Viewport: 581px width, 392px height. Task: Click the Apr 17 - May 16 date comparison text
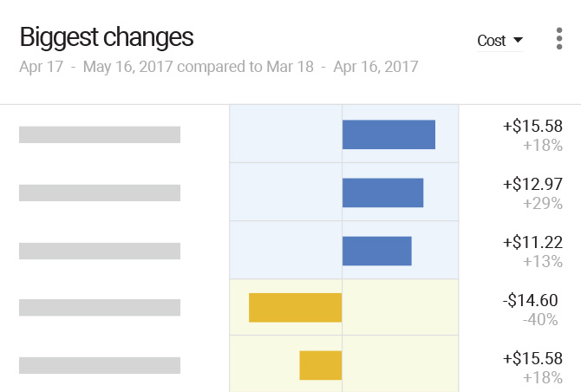point(219,67)
